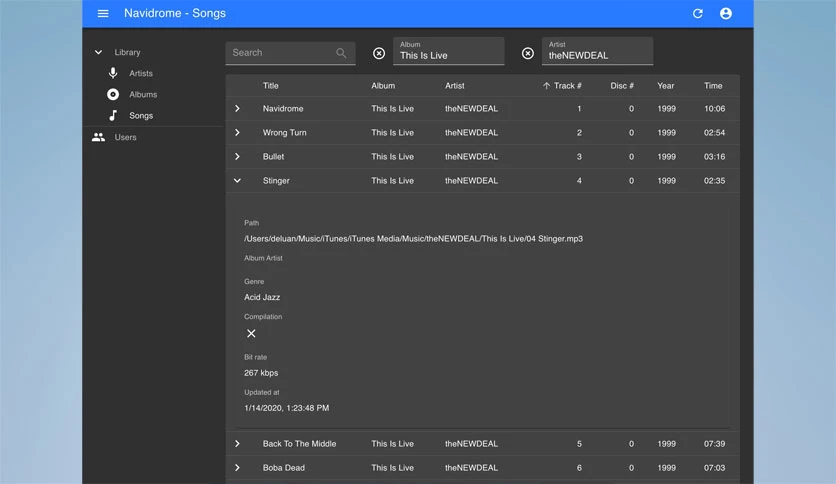Click the refresh icon in header
This screenshot has width=836, height=484.
coord(697,13)
